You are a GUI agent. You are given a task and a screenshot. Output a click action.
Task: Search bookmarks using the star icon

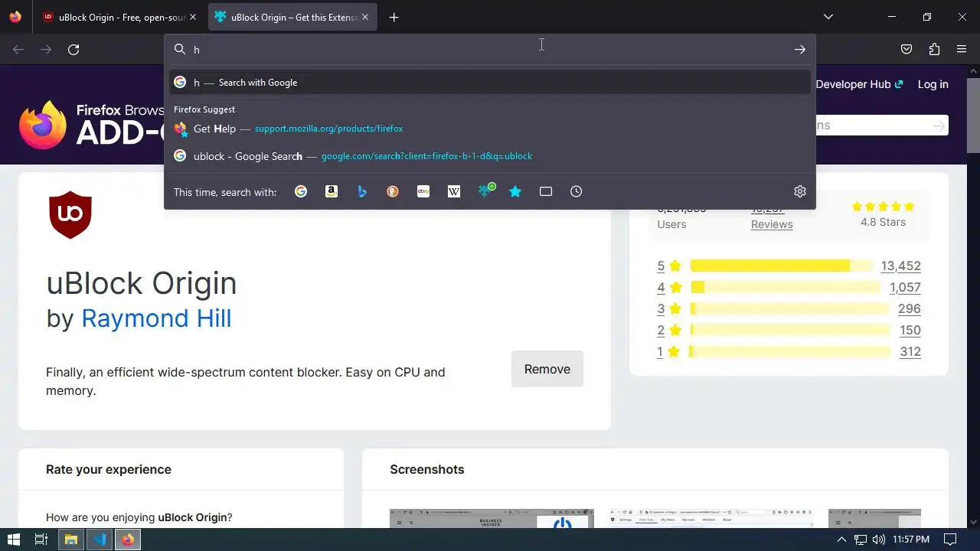(x=515, y=191)
